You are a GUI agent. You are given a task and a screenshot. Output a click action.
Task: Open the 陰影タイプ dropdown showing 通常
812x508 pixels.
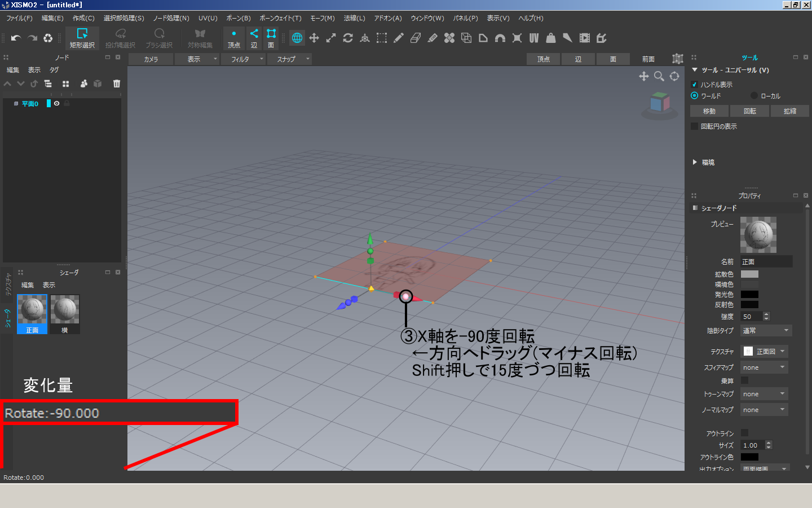point(766,331)
